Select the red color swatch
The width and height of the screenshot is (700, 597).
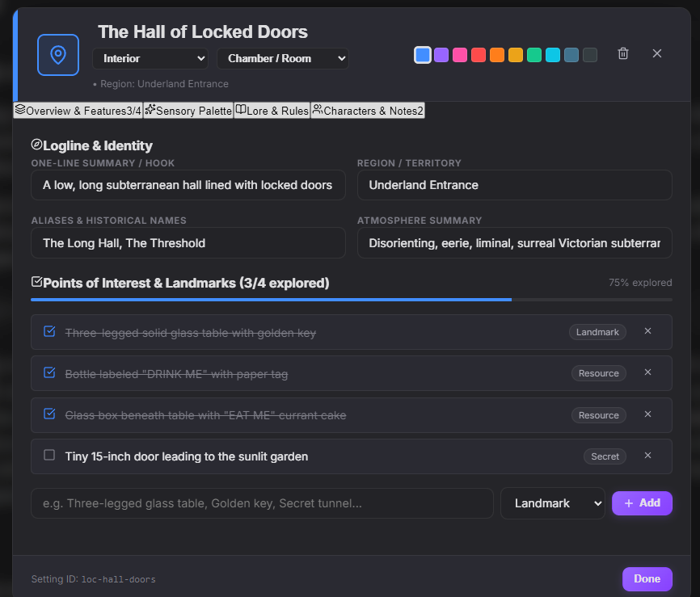tap(479, 55)
